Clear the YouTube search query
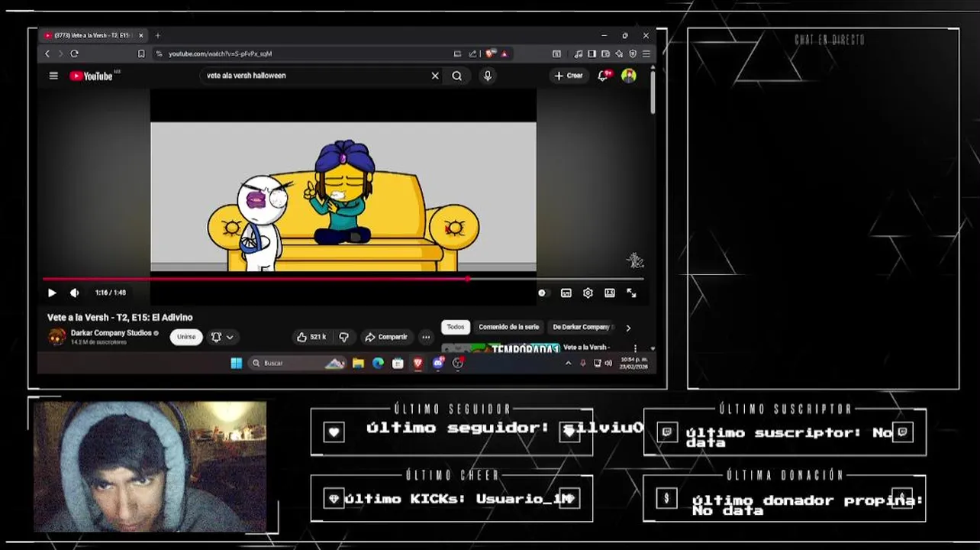The width and height of the screenshot is (980, 550). tap(435, 76)
